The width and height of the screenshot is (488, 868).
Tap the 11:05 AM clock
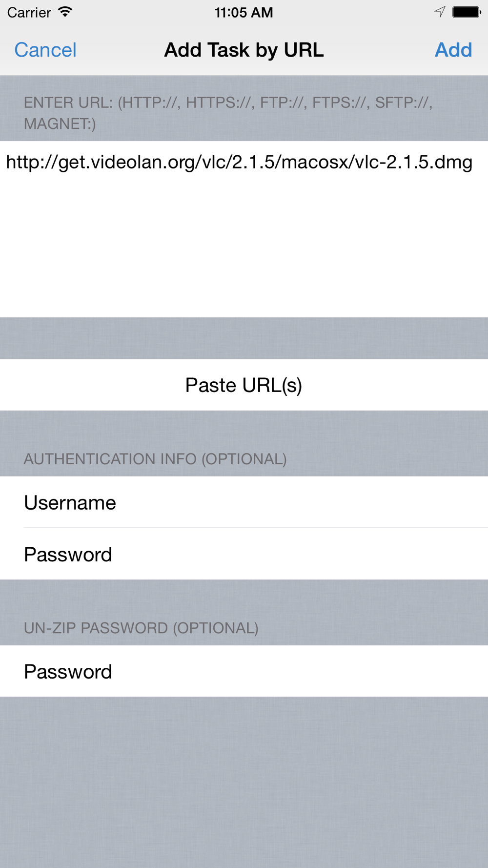point(244,12)
